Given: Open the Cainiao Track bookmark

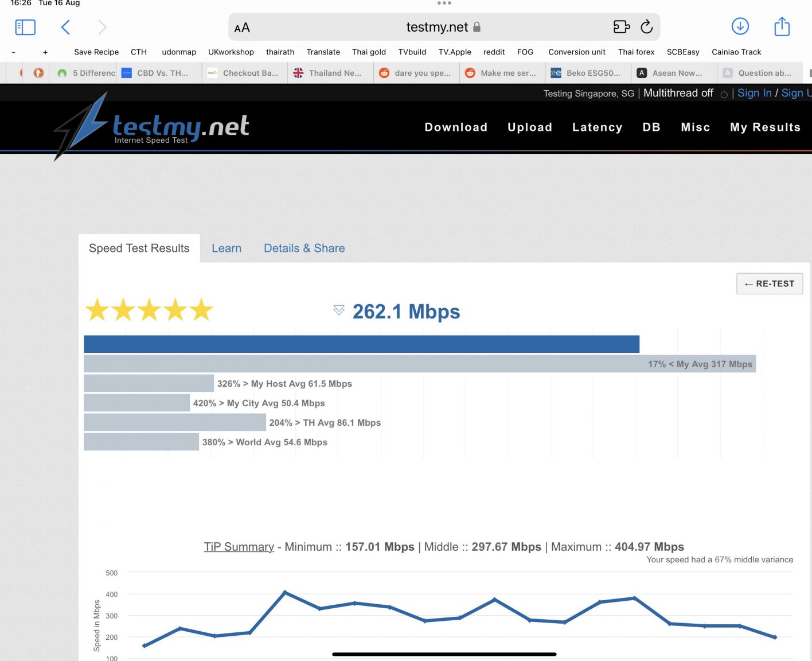Looking at the screenshot, I should tap(736, 52).
